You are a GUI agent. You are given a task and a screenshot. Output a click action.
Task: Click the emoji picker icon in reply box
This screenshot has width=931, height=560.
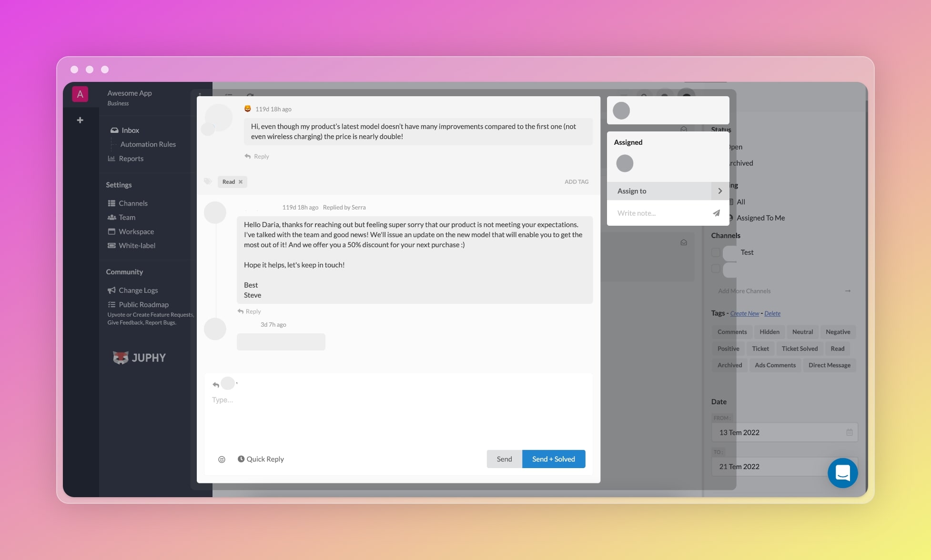[x=222, y=459]
